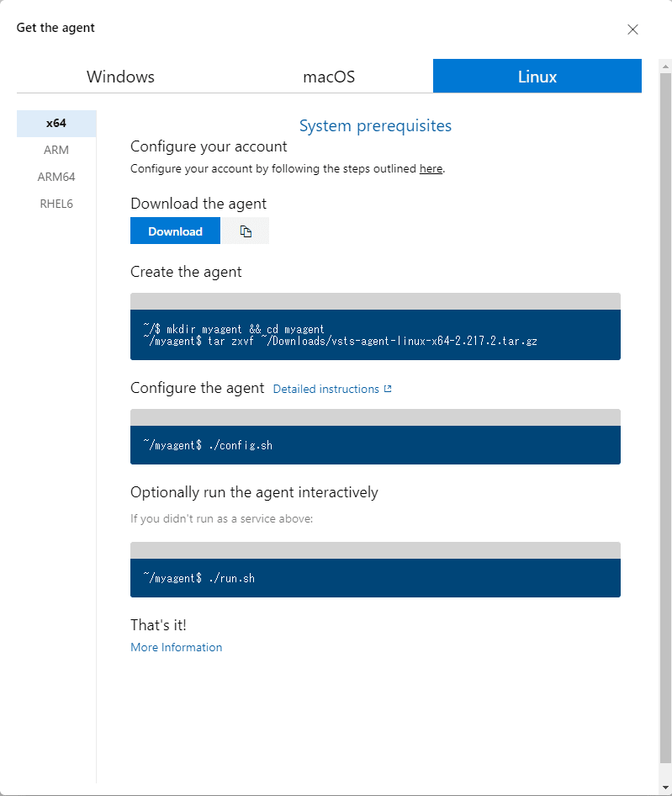Open the System prerequisites link

coord(375,125)
